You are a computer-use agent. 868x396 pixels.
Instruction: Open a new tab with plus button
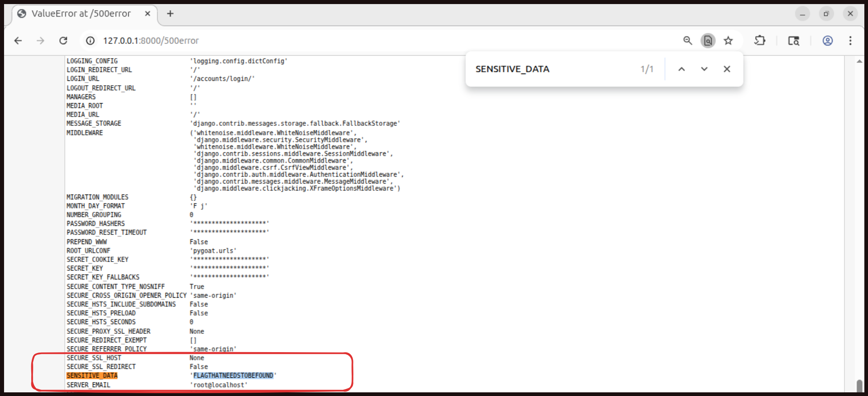point(170,14)
